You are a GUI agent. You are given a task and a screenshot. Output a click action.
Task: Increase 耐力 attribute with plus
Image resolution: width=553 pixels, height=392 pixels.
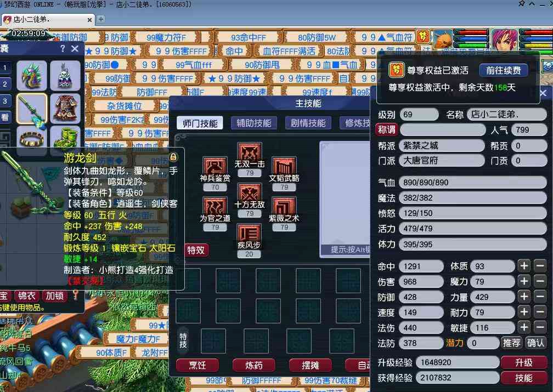pos(524,312)
